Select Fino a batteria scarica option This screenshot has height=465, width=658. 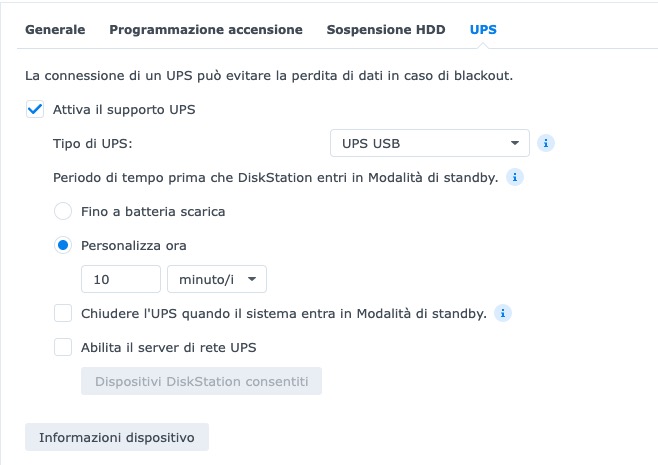63,211
